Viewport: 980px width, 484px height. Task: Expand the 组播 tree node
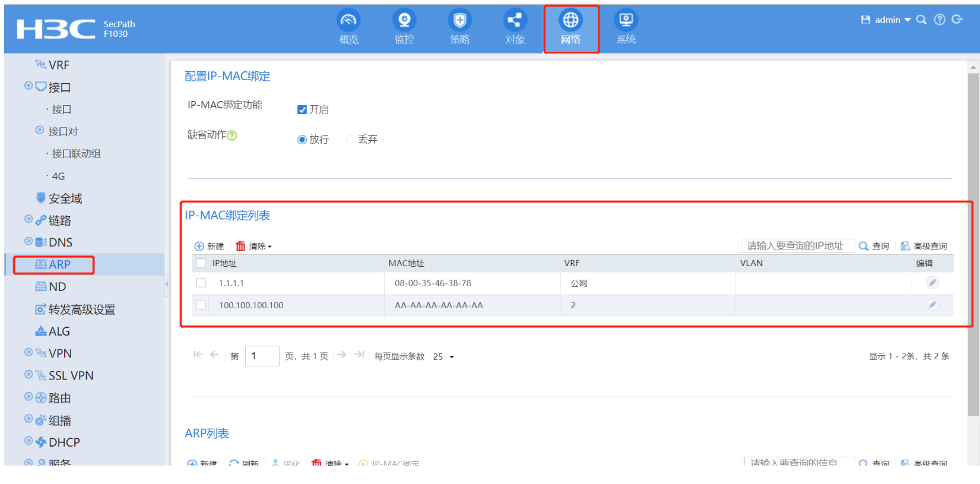point(28,419)
